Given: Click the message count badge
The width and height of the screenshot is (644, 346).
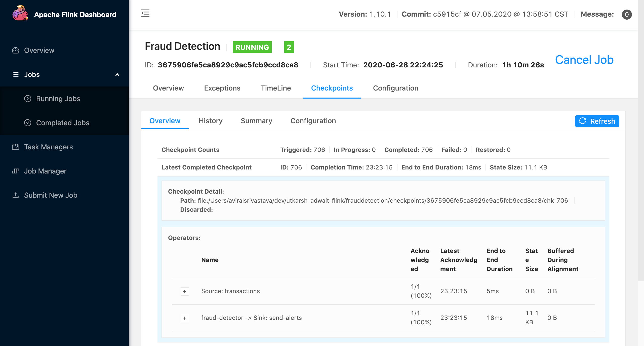Looking at the screenshot, I should tap(627, 14).
